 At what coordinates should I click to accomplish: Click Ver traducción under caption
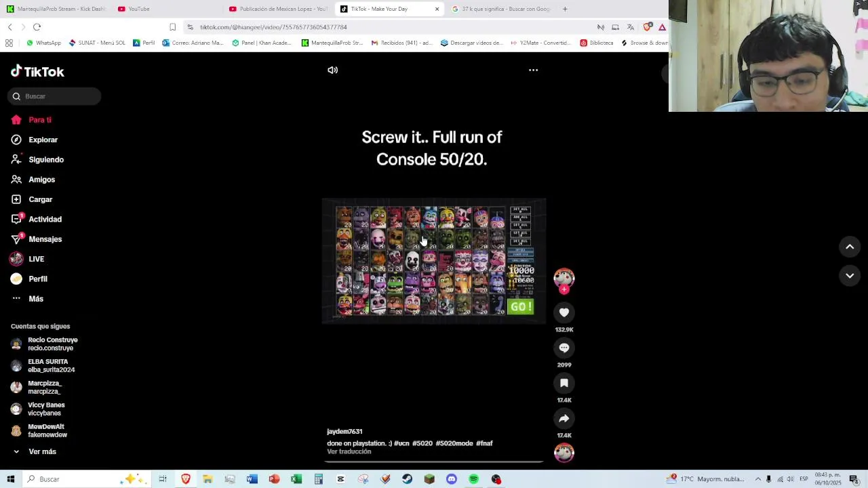[x=349, y=451]
